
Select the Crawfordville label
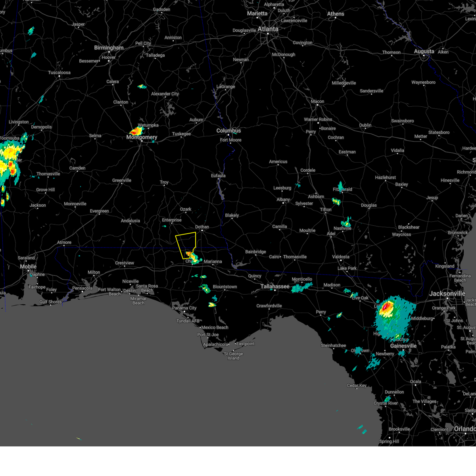click(x=269, y=306)
